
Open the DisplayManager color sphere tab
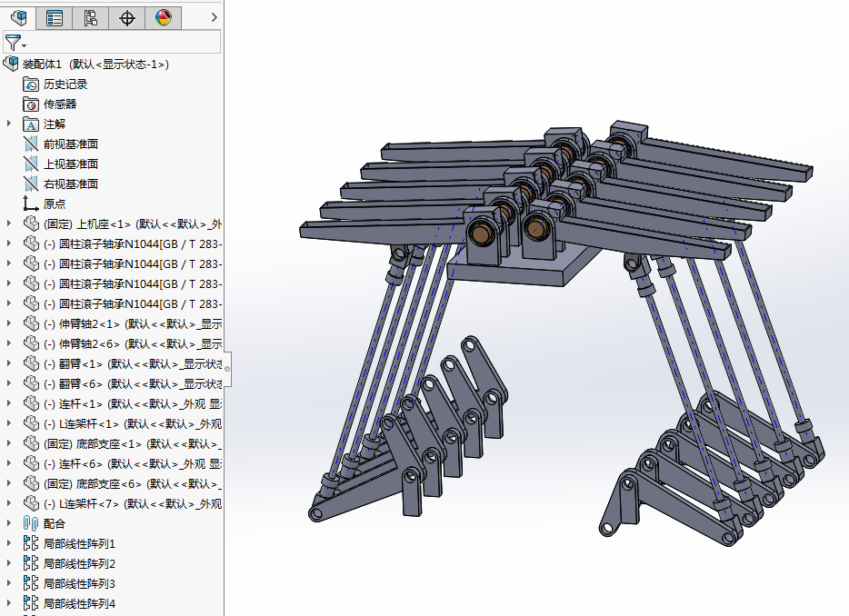164,18
